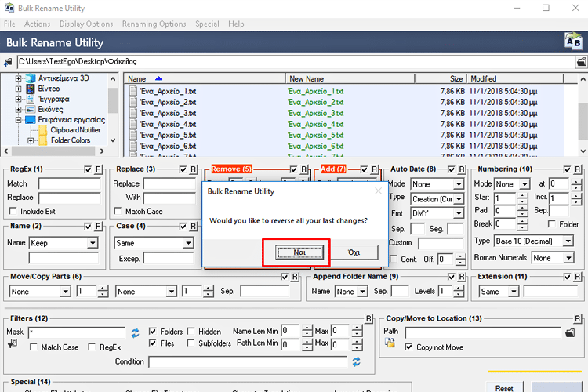Click the browse folder icon beside path bar

[x=581, y=62]
